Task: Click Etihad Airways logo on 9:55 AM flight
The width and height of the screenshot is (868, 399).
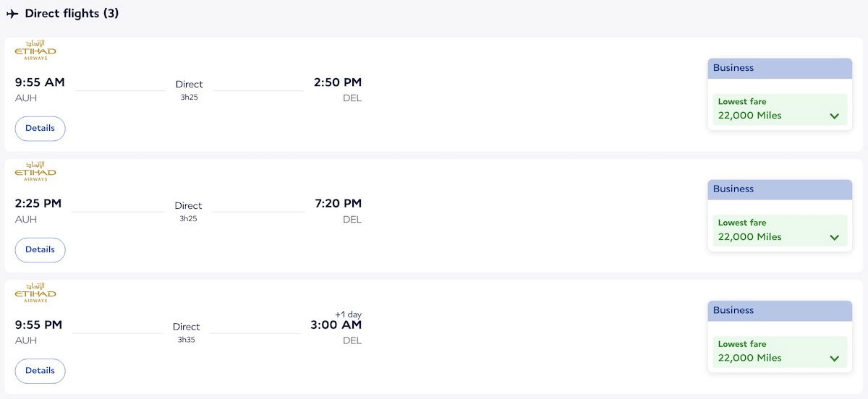Action: click(x=35, y=50)
